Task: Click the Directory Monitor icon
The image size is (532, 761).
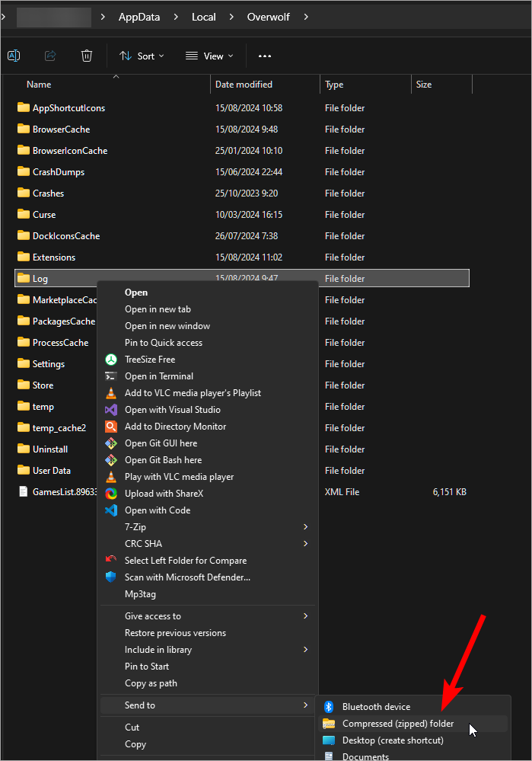Action: click(x=111, y=427)
